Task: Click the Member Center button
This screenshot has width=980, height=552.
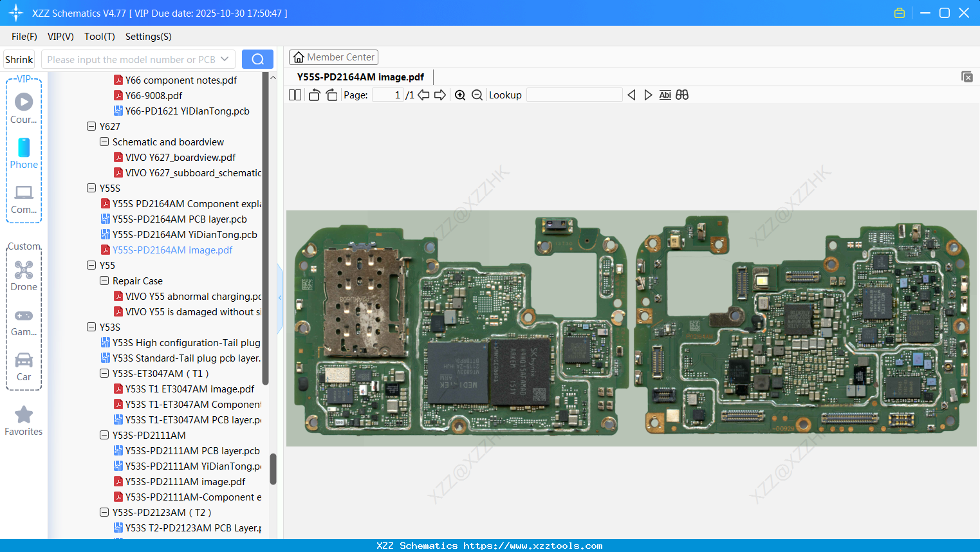Action: (x=333, y=57)
